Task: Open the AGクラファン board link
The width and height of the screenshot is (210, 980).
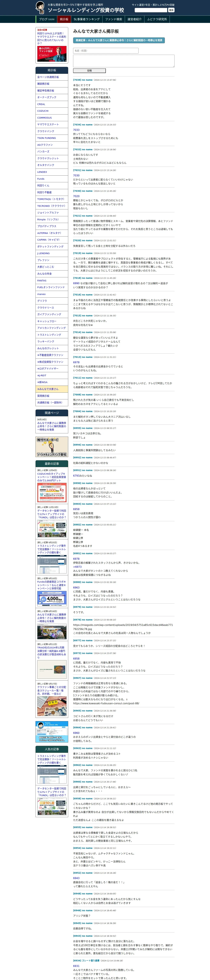Action: [52, 145]
